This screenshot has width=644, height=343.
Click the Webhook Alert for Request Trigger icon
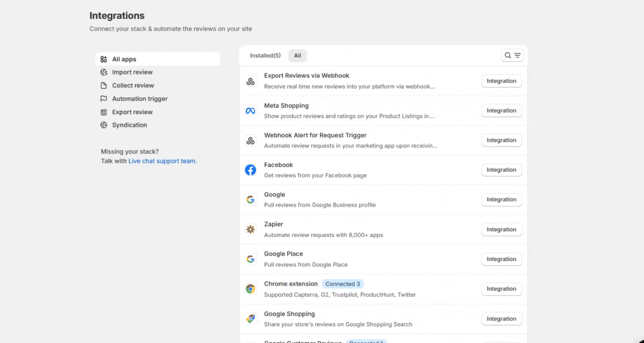tap(250, 141)
